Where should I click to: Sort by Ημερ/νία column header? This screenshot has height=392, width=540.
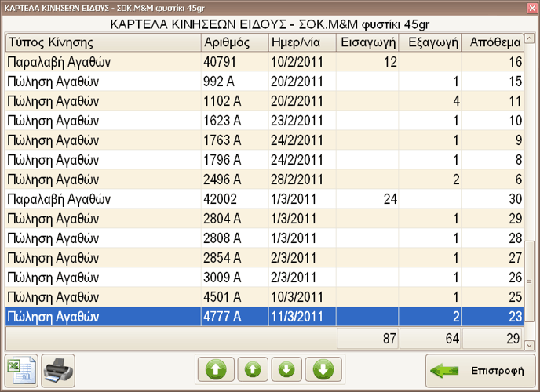coord(302,42)
